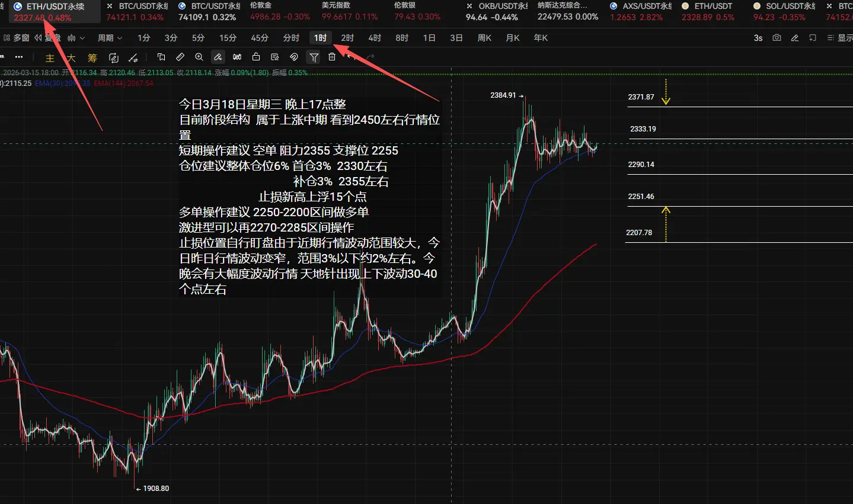
Task: Open the 纳斯达克综合 Nasdaq ticker
Action: click(x=568, y=12)
